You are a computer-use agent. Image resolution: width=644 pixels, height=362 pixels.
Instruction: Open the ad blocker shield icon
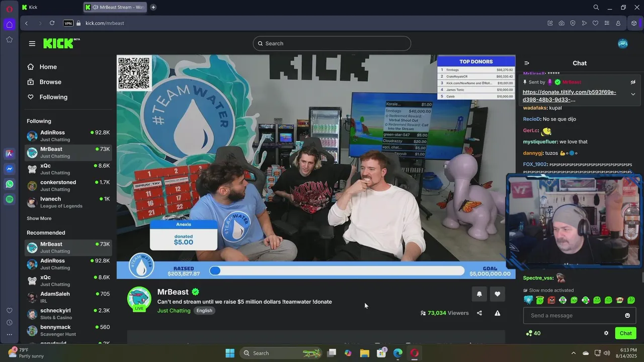[x=573, y=23]
